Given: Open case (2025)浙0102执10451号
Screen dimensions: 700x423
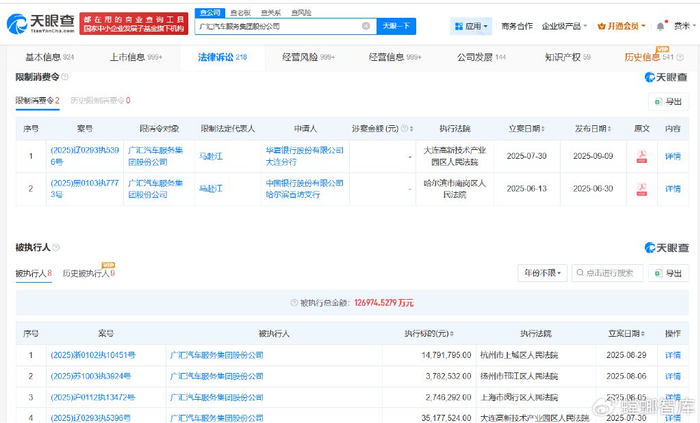Looking at the screenshot, I should pos(93,355).
